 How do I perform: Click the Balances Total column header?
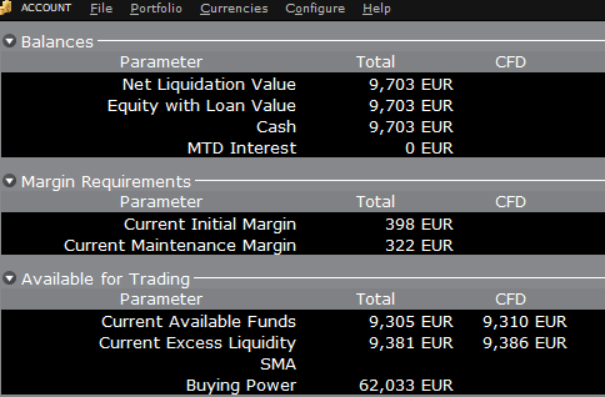click(x=375, y=62)
